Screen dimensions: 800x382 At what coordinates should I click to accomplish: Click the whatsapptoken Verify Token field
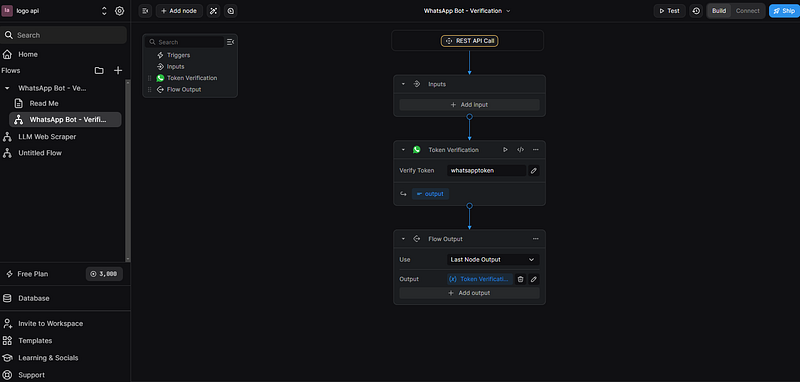486,171
